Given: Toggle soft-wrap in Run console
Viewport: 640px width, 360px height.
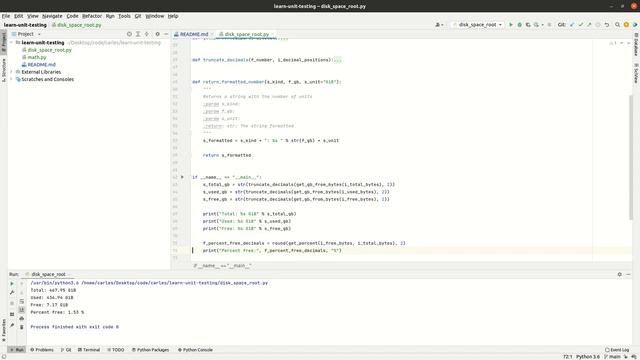Looking at the screenshot, I should (x=22, y=301).
